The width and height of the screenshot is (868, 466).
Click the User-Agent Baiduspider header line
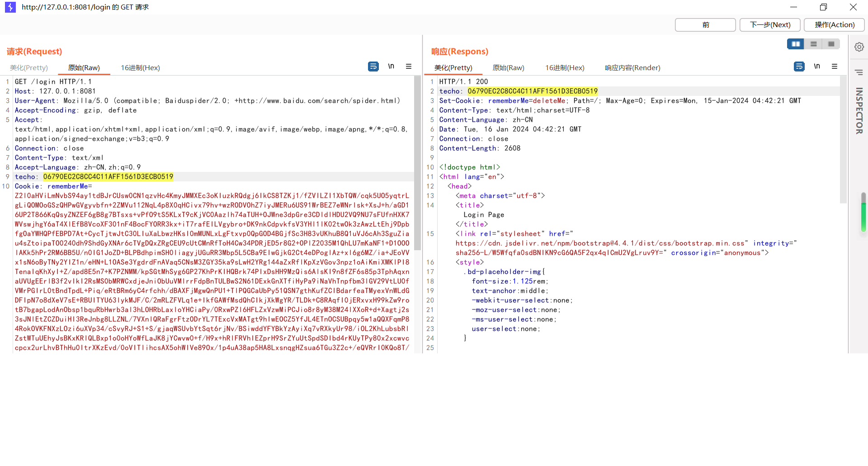208,101
